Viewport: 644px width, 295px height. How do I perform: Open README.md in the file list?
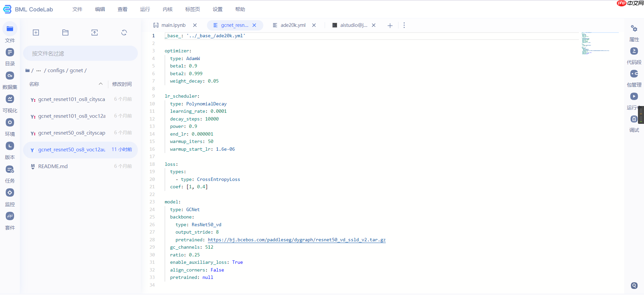click(53, 166)
